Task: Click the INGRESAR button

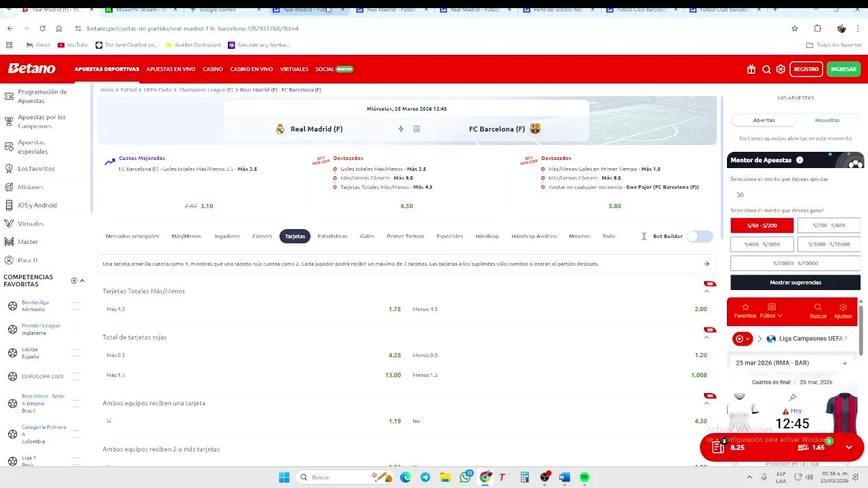Action: 844,69
